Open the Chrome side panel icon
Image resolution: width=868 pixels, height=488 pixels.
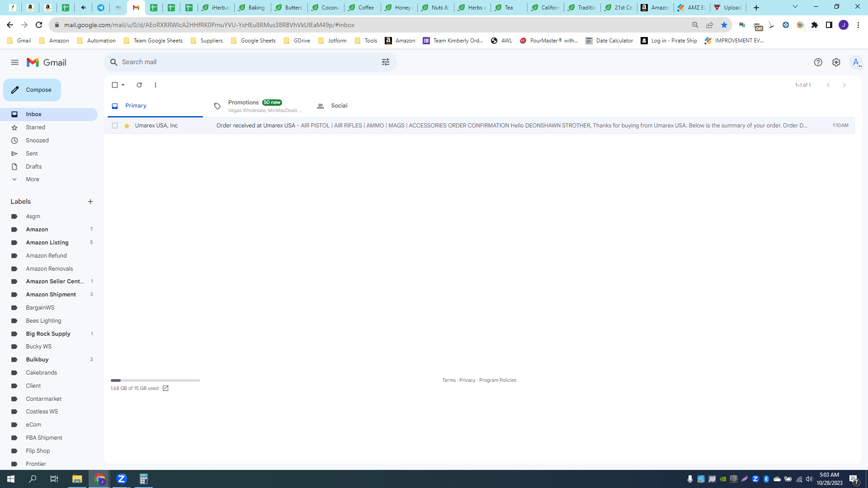point(829,25)
